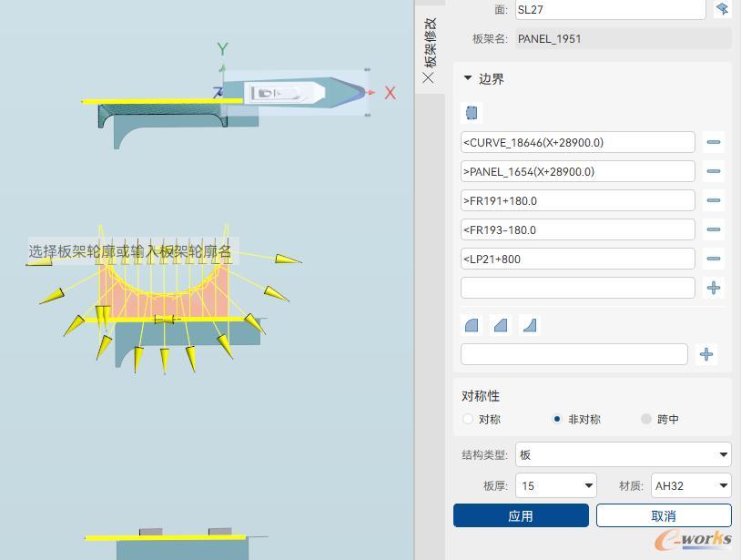
Task: Click the pick-face icon beside SL27 field
Action: click(x=723, y=8)
